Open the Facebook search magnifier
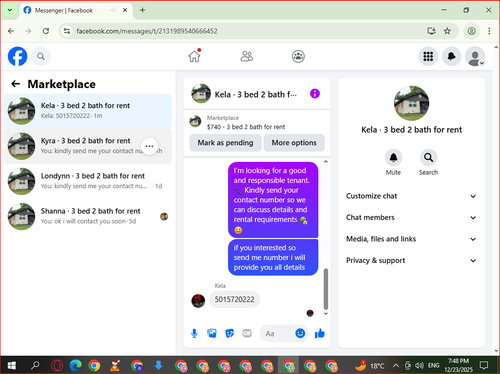 click(x=41, y=57)
